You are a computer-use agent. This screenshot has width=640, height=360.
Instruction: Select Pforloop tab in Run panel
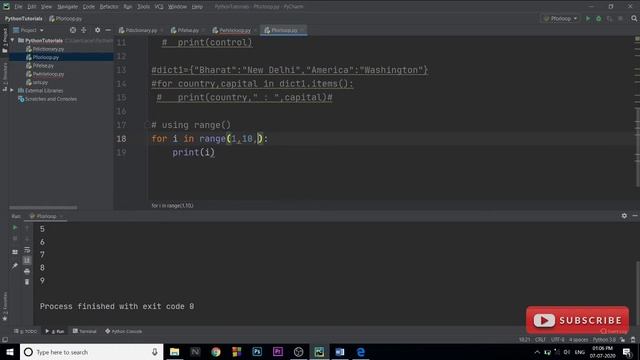[x=46, y=216]
